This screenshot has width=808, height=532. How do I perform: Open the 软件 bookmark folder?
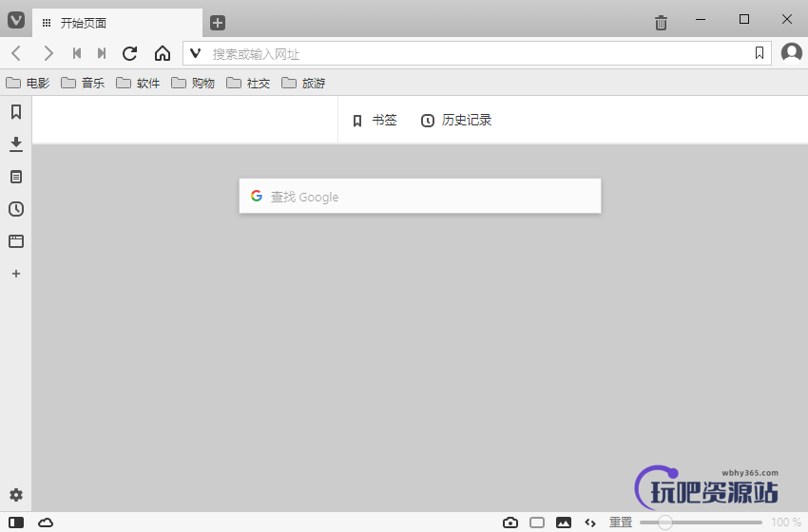138,83
